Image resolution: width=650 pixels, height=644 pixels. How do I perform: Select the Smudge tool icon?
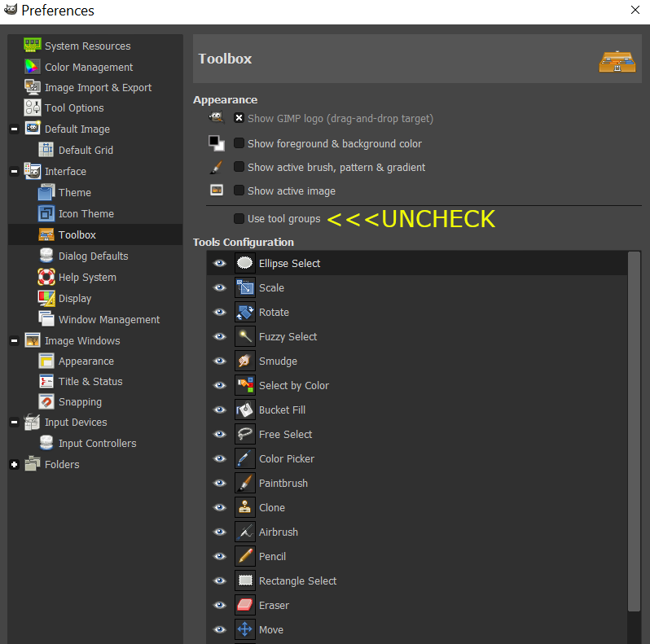[x=245, y=361]
